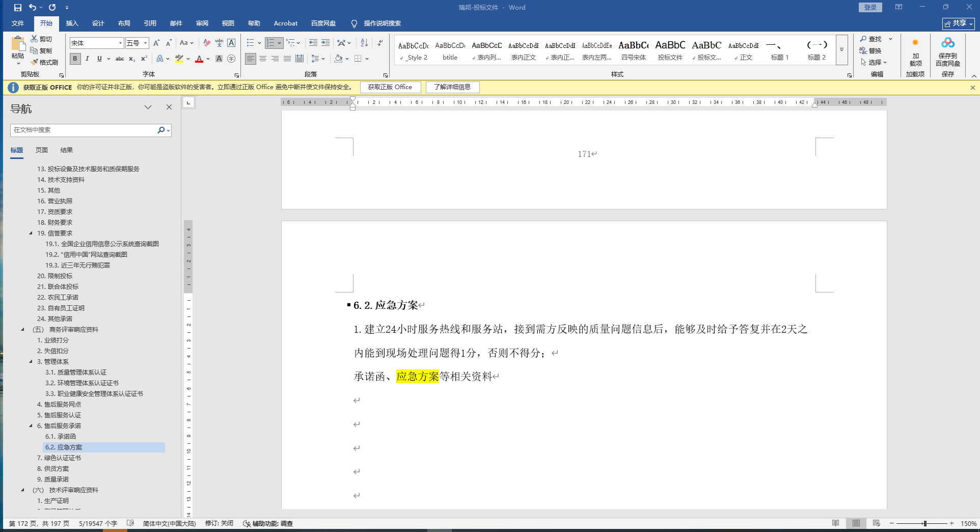Open the 插入 ribbon tab

tap(72, 23)
